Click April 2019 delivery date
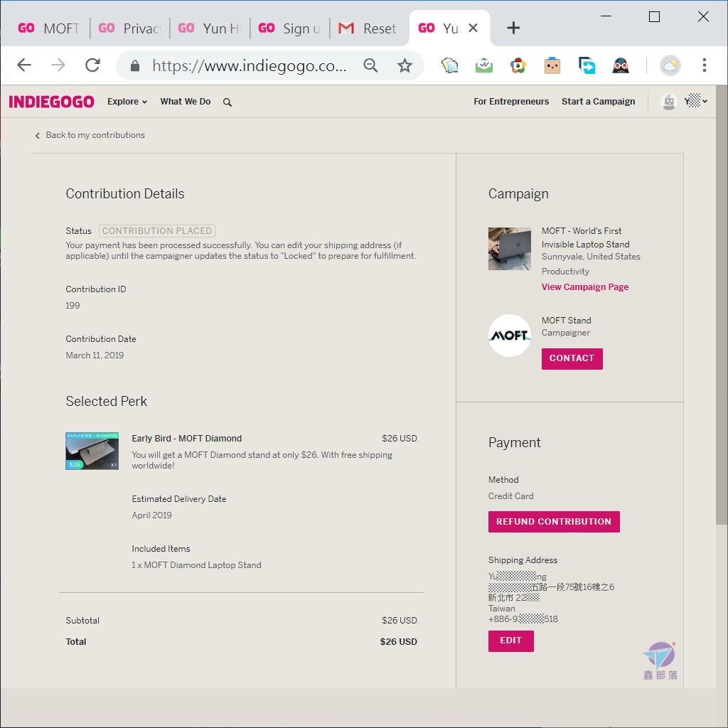 tap(152, 515)
